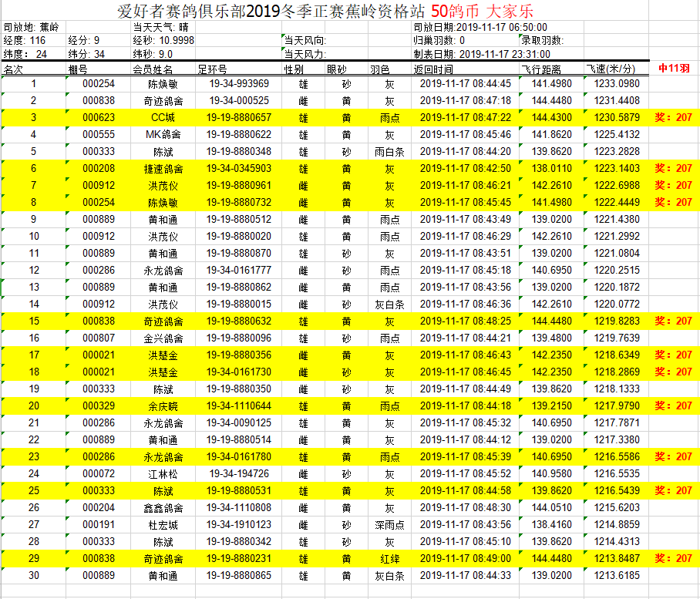
Task: Click ring number 19-34-993969 cell
Action: (238, 84)
